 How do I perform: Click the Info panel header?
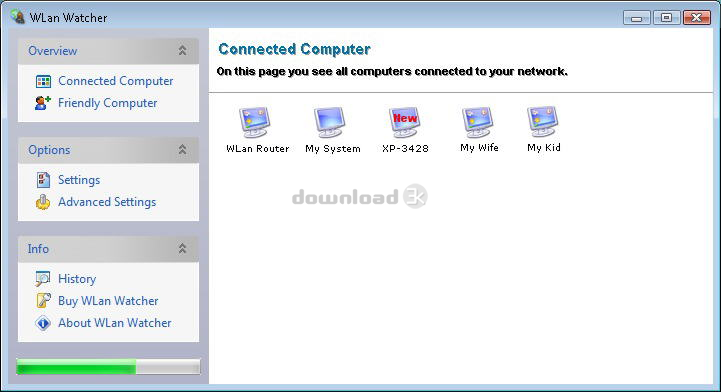point(109,249)
